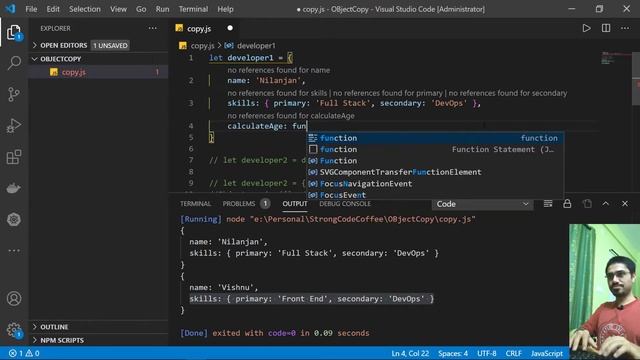Open the Search view
The height and width of the screenshot is (360, 640).
coord(14,63)
